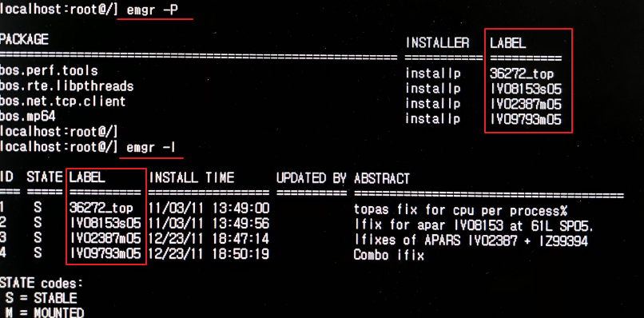Click abstract 'topas fix for cpu per process%'
Screen dimensions: 644x318
click(460, 210)
